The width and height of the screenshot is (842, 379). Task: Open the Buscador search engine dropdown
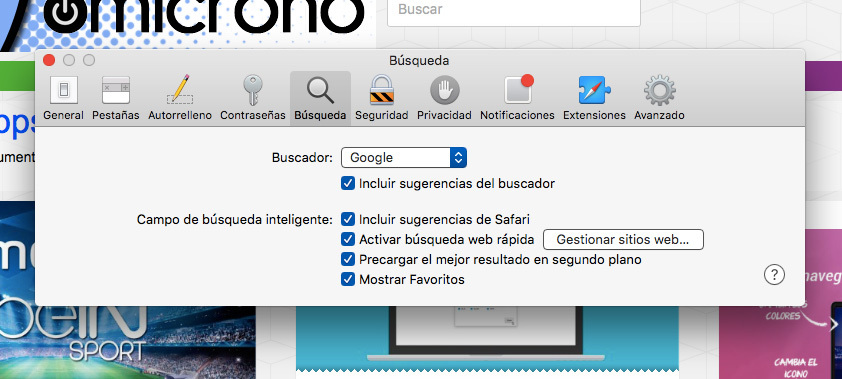[x=404, y=157]
